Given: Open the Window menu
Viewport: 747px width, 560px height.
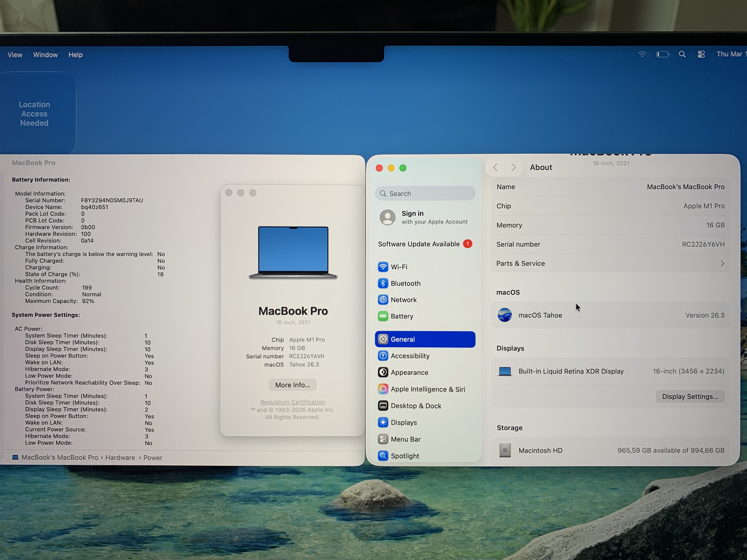Looking at the screenshot, I should click(45, 55).
